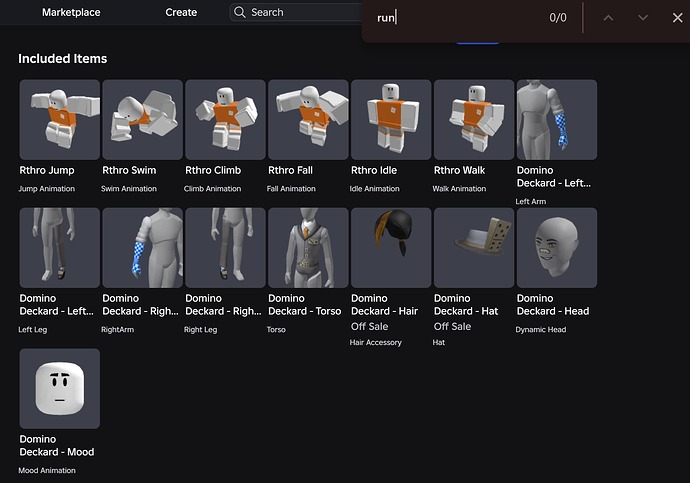Image resolution: width=690 pixels, height=483 pixels.
Task: Open the Create tab
Action: click(181, 12)
